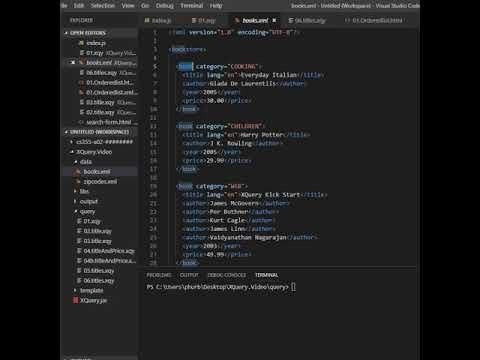Focus the terminal prompt input
480x360 pixels.
[293, 287]
